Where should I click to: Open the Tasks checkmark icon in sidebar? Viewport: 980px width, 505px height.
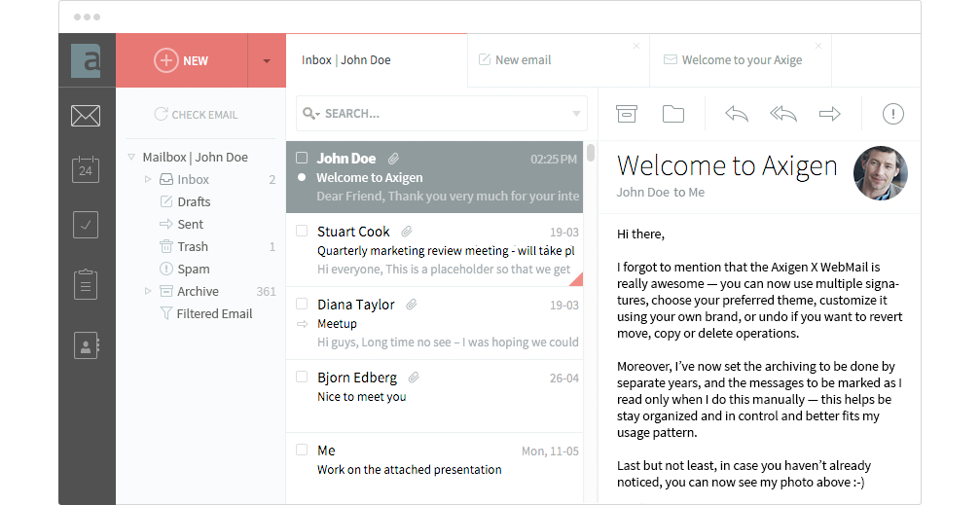coord(86,225)
